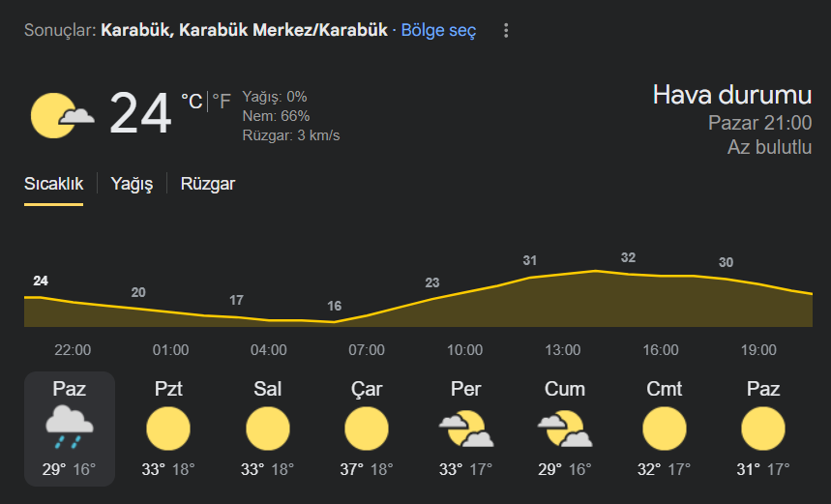Click the 13:00 time label
The image size is (831, 504).
563,350
